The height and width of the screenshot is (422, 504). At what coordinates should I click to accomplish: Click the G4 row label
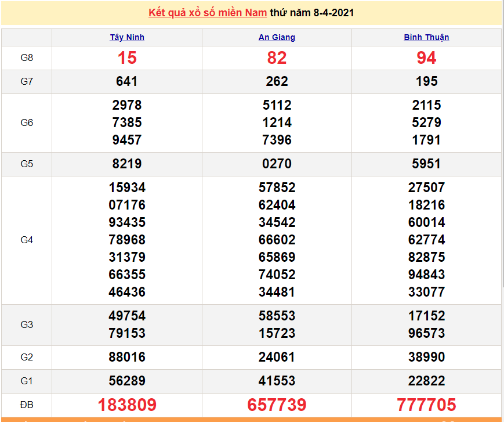coord(27,240)
